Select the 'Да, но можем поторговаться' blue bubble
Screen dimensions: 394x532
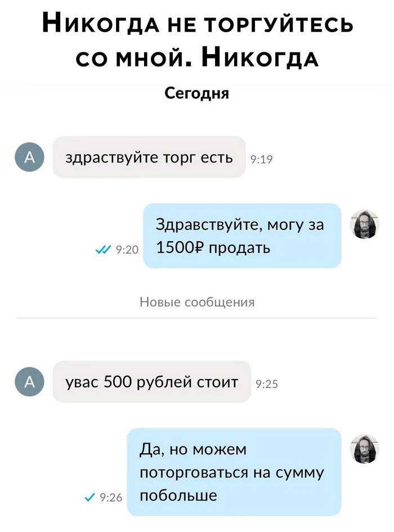tap(234, 472)
